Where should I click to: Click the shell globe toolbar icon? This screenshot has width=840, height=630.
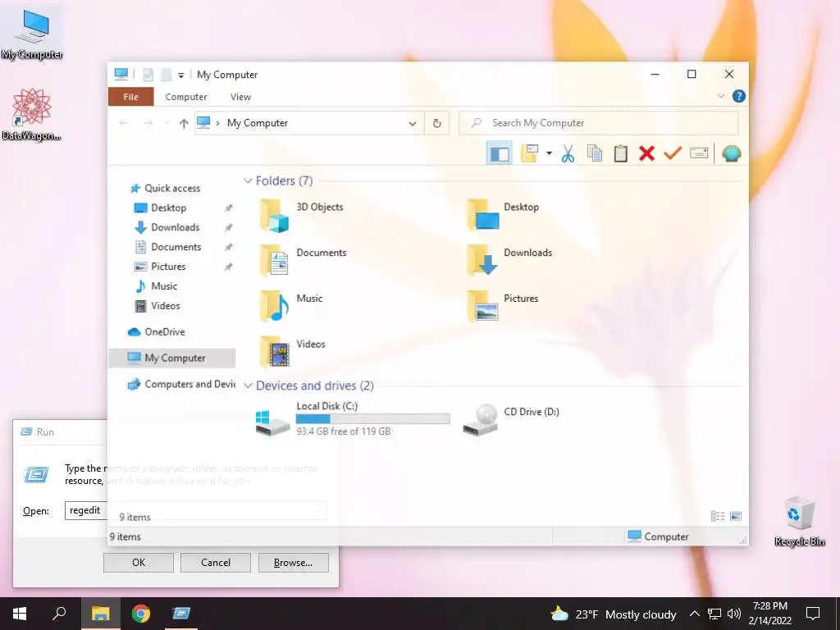pos(731,153)
